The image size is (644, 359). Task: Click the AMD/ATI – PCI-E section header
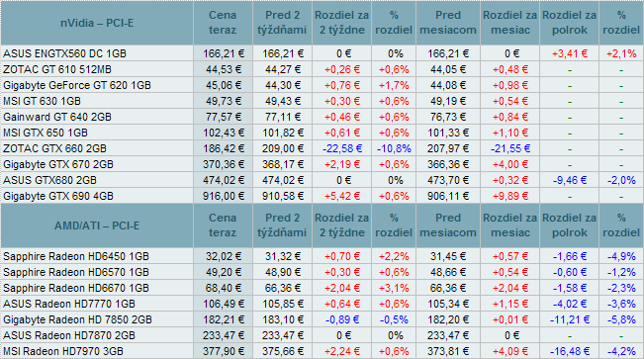[97, 225]
